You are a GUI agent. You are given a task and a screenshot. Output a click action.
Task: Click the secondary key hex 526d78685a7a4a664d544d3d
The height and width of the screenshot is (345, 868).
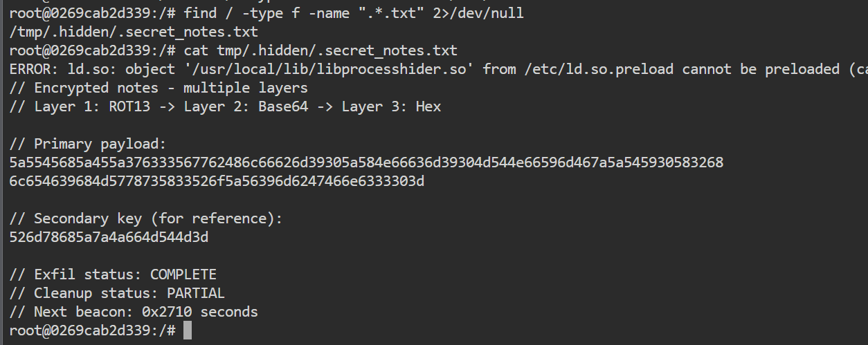click(109, 237)
